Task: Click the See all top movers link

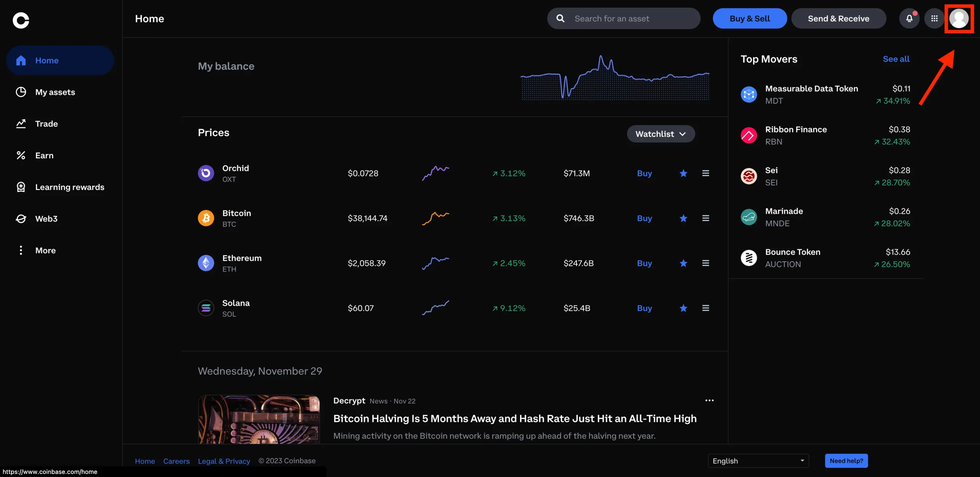Action: (896, 59)
